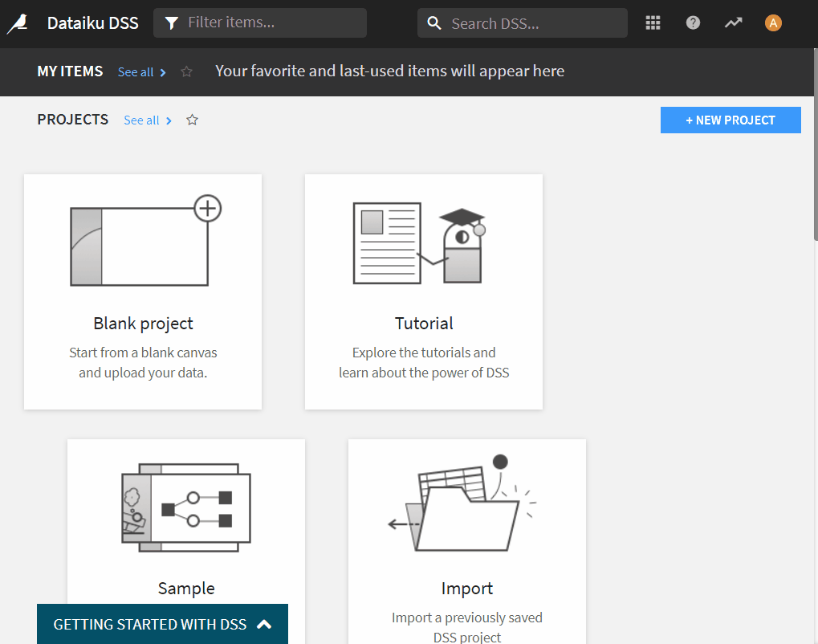Click the Import folder illustration
818x644 pixels.
(x=462, y=503)
